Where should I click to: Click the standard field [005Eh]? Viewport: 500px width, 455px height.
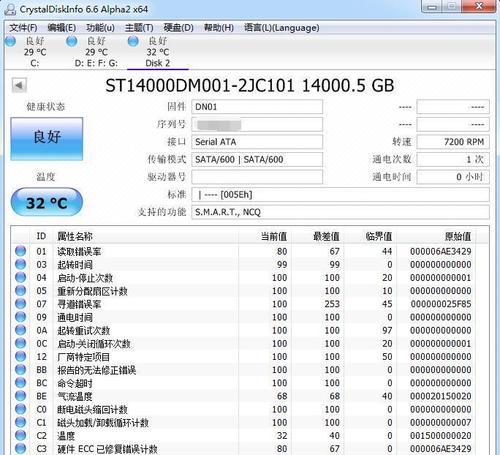click(340, 195)
